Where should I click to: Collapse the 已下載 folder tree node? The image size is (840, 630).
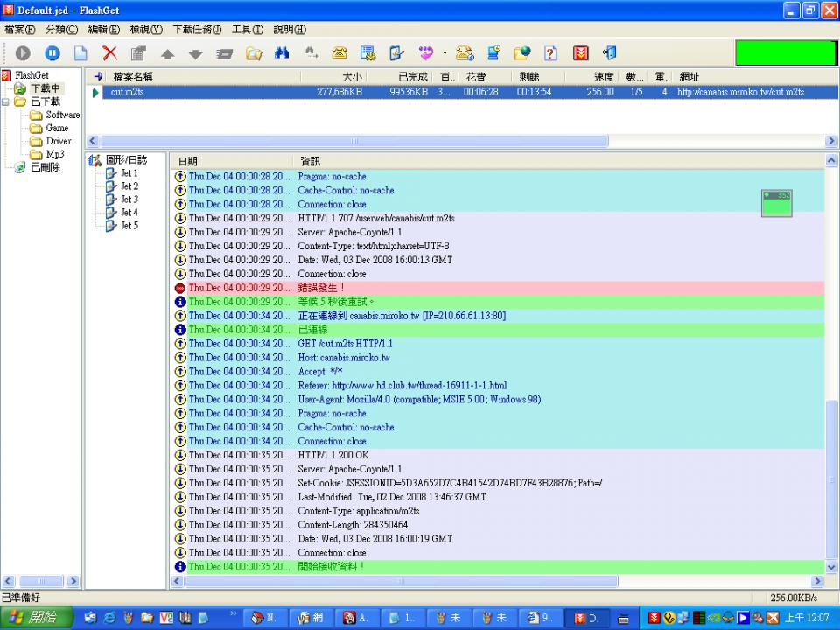[7, 101]
